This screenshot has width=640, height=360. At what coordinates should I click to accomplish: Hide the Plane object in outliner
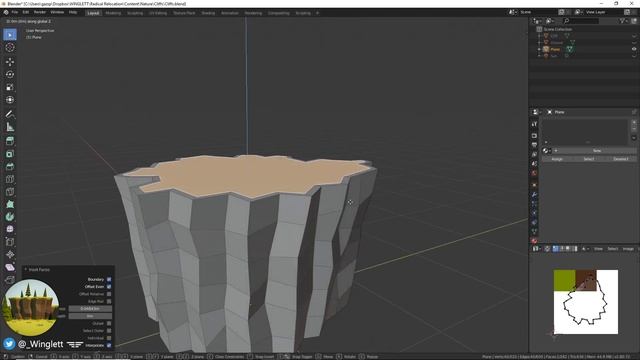point(634,49)
